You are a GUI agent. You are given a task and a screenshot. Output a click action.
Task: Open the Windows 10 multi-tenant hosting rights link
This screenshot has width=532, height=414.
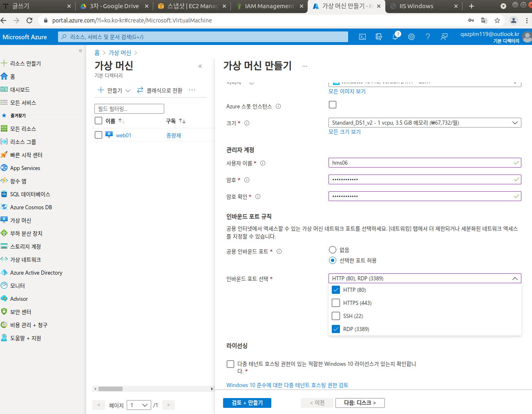[287, 385]
